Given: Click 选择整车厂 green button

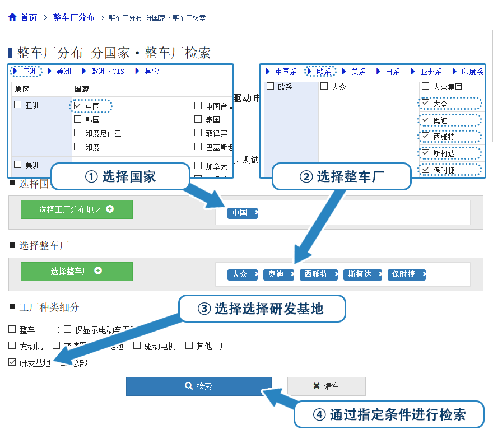Looking at the screenshot, I should point(77,271).
